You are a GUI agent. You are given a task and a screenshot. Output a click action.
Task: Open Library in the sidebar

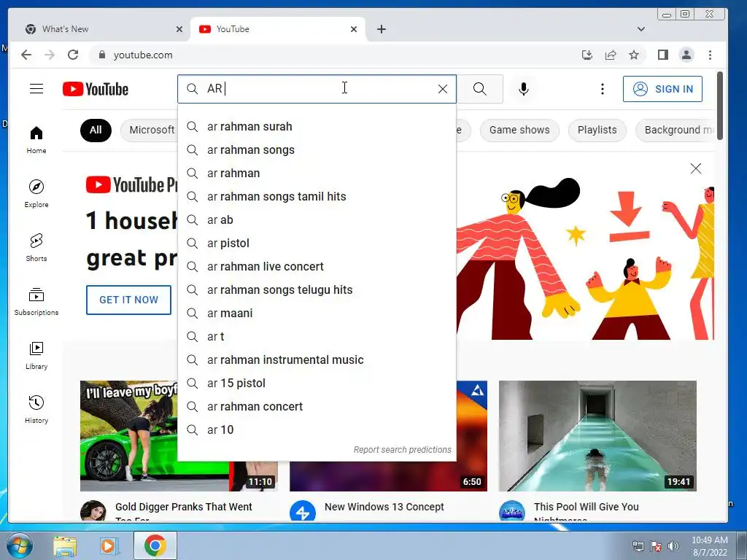(36, 356)
